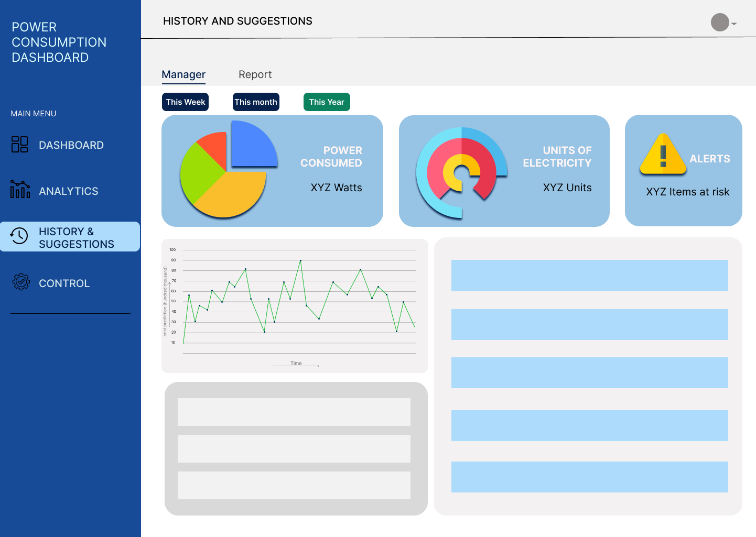756x537 pixels.
Task: Click the POWER CONSUMPTION DASHBOARD title
Action: [x=59, y=42]
